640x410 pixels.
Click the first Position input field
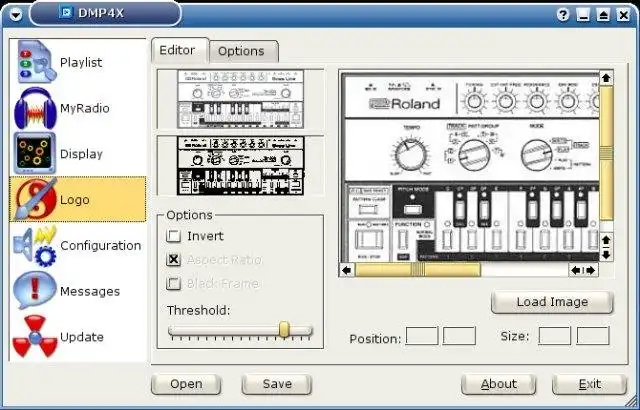click(422, 336)
